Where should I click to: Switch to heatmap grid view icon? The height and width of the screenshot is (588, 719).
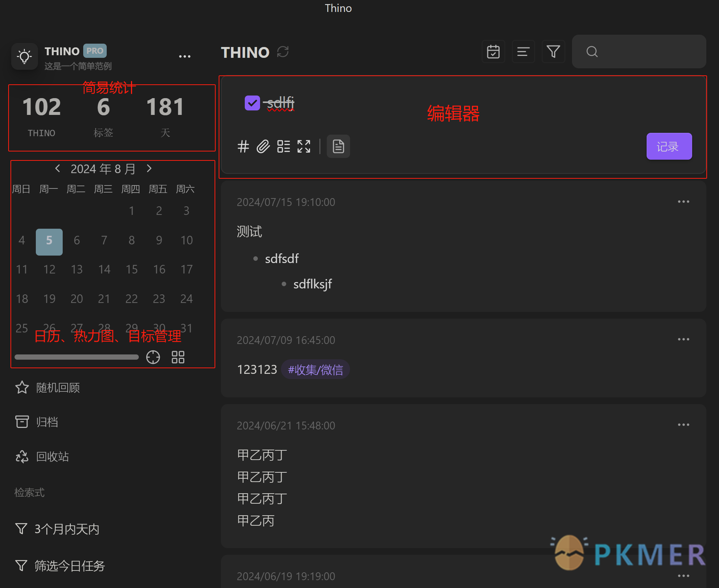178,357
